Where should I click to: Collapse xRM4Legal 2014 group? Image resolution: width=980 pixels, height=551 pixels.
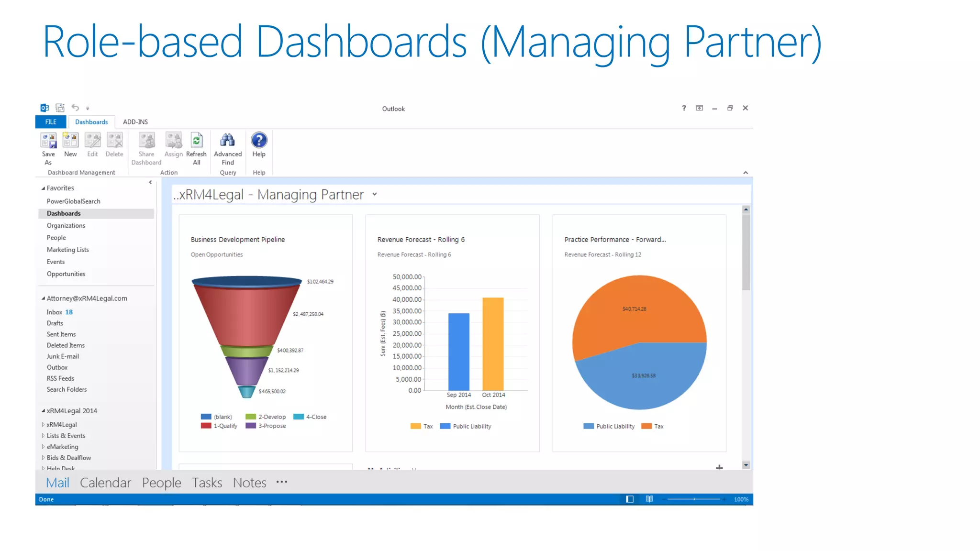click(x=43, y=411)
